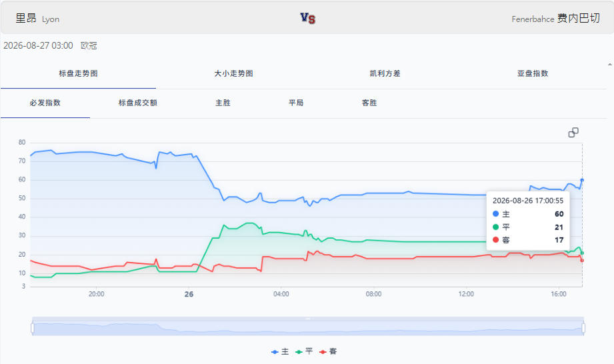
Task: Open the 凯利方差 tab
Action: click(x=385, y=73)
